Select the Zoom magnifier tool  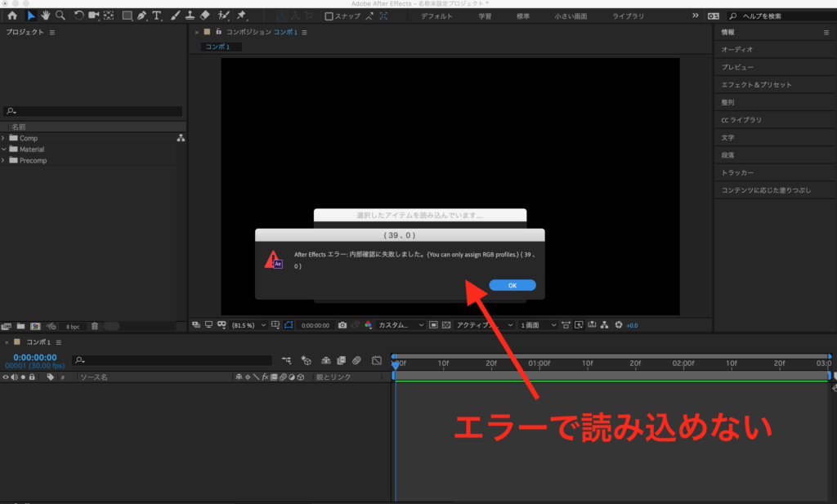point(60,16)
